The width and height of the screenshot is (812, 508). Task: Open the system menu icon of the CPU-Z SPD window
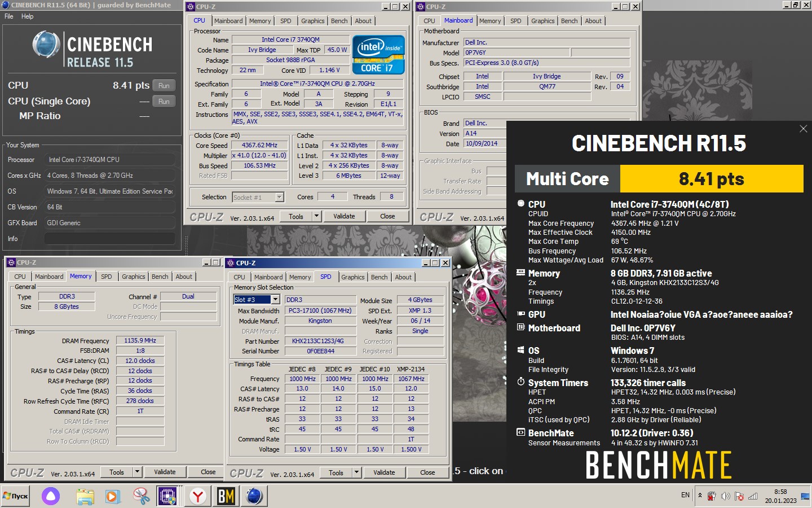point(231,263)
